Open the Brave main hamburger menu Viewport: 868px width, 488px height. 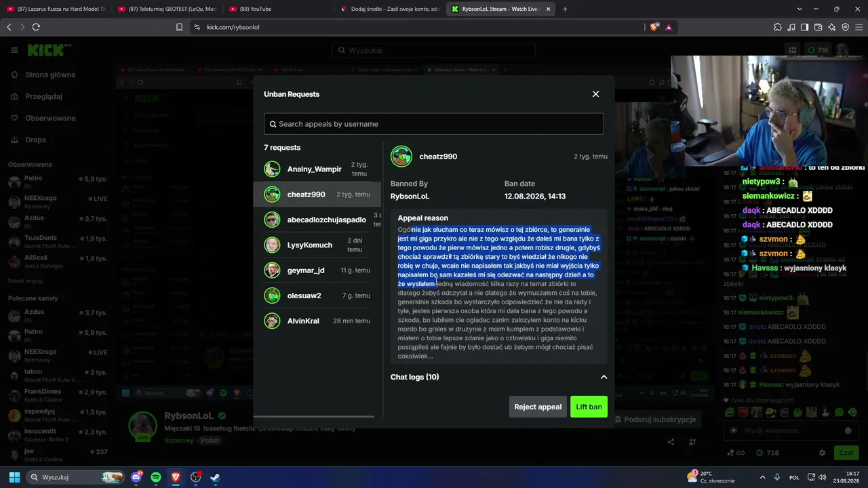(x=859, y=27)
